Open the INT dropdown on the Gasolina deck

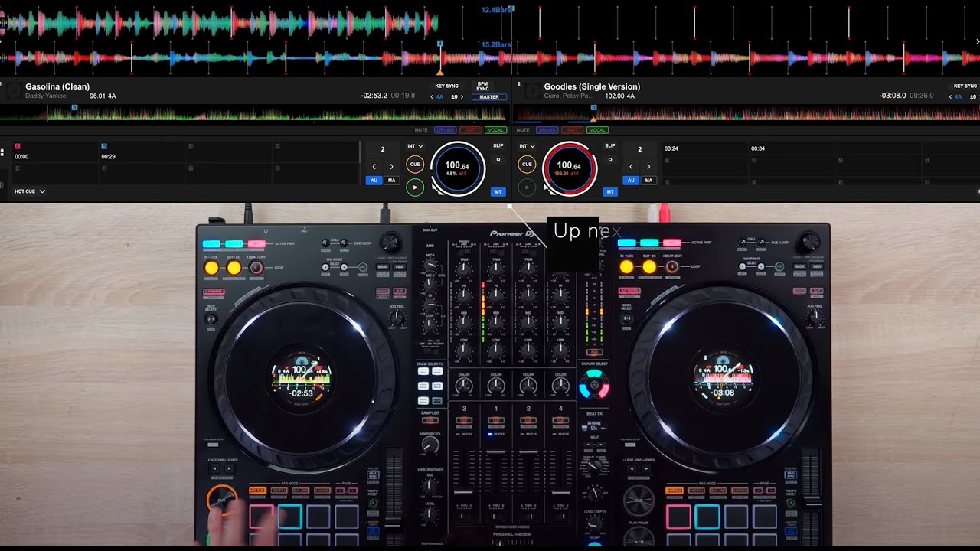(415, 145)
